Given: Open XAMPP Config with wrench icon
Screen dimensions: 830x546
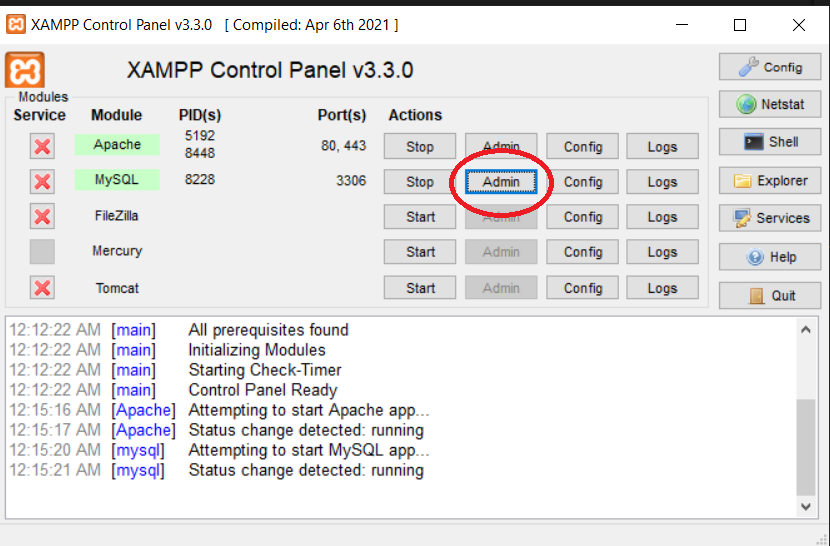Looking at the screenshot, I should 770,67.
